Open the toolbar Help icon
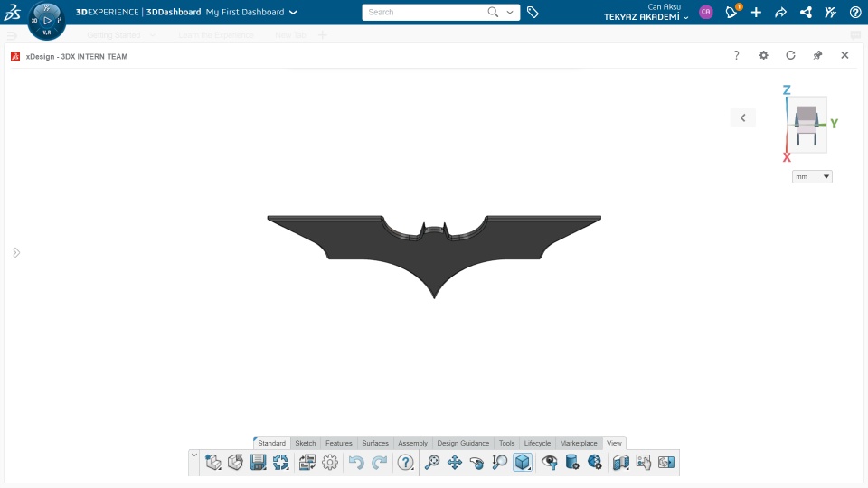The image size is (868, 488). point(406,462)
